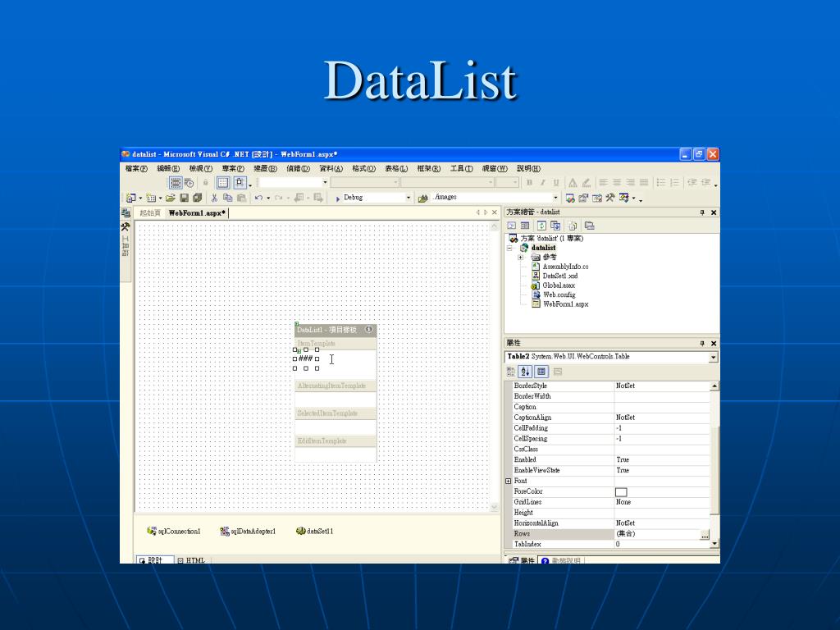Pin the Properties panel with its pushpin
Image resolution: width=840 pixels, height=630 pixels.
click(x=702, y=344)
